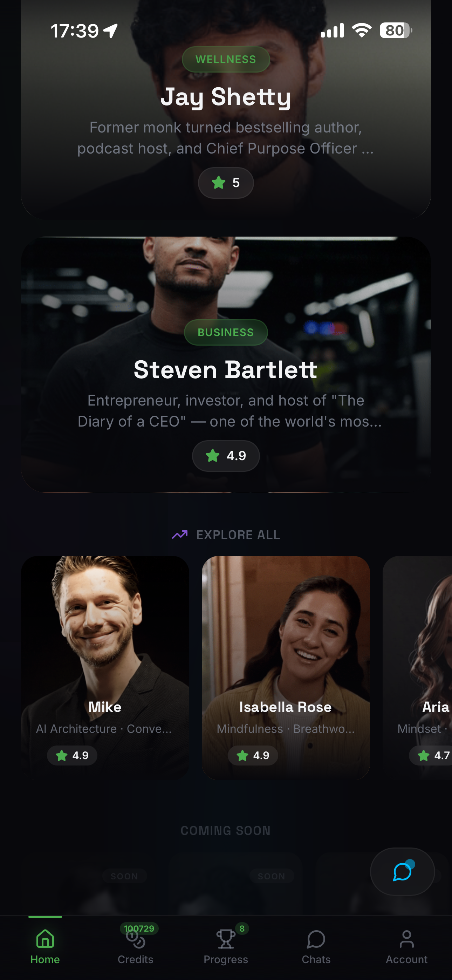This screenshot has width=452, height=980.
Task: Open the floating chat bubble icon
Action: click(403, 871)
